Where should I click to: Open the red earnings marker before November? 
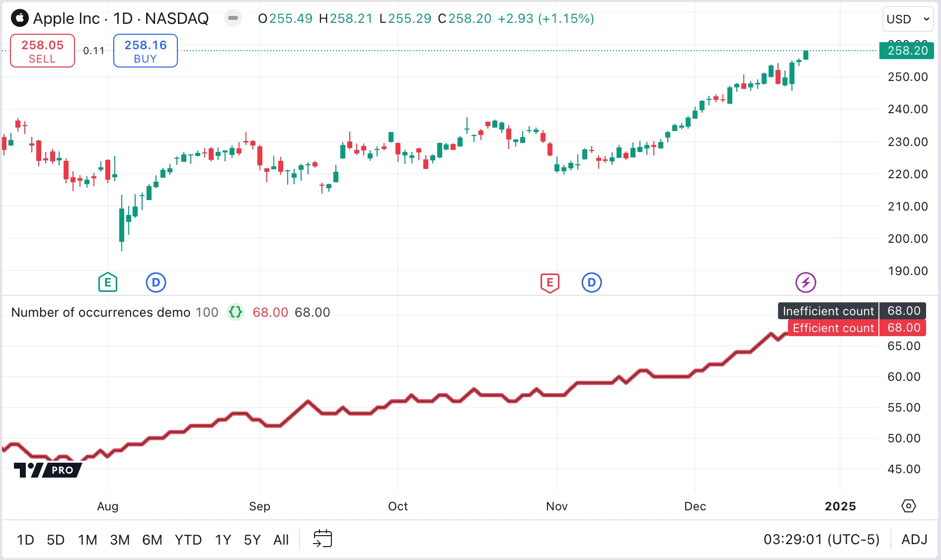pyautogui.click(x=549, y=282)
